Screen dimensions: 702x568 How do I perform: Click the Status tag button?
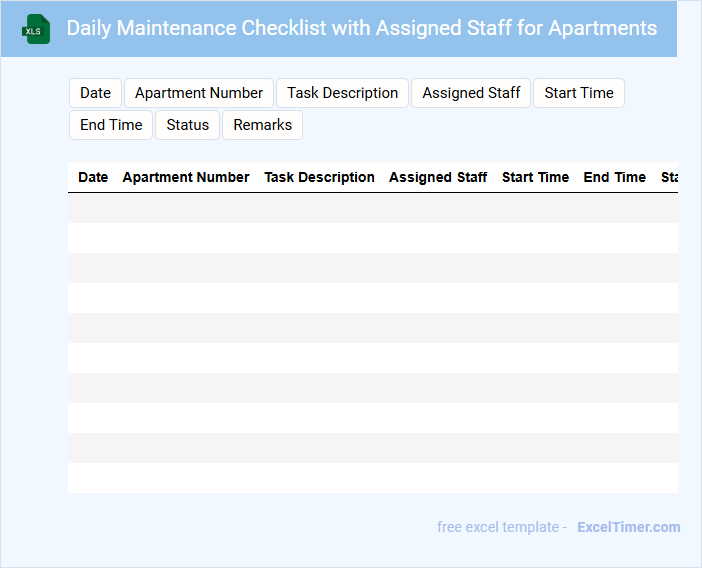click(187, 125)
